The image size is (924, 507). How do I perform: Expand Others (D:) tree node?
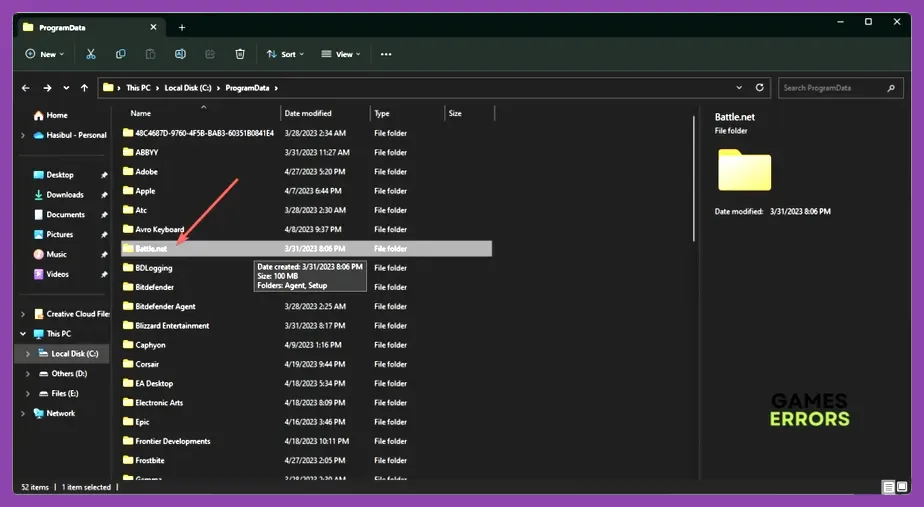(x=28, y=374)
